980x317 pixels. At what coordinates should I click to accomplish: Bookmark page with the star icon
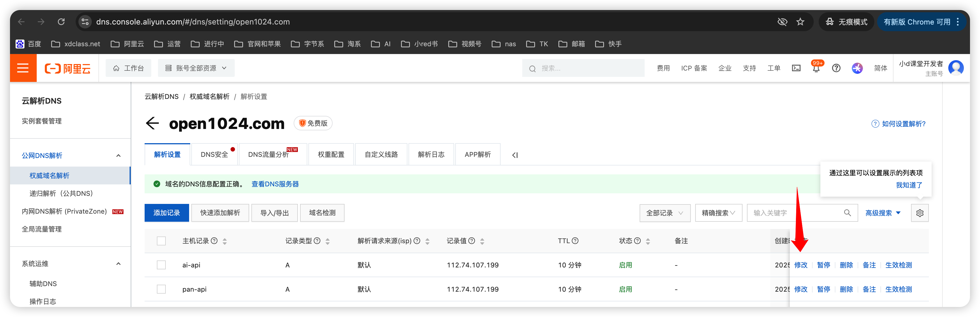click(800, 22)
